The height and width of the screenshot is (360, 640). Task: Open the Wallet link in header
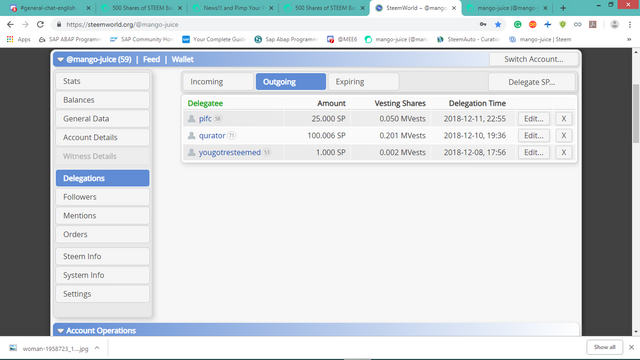(x=182, y=60)
